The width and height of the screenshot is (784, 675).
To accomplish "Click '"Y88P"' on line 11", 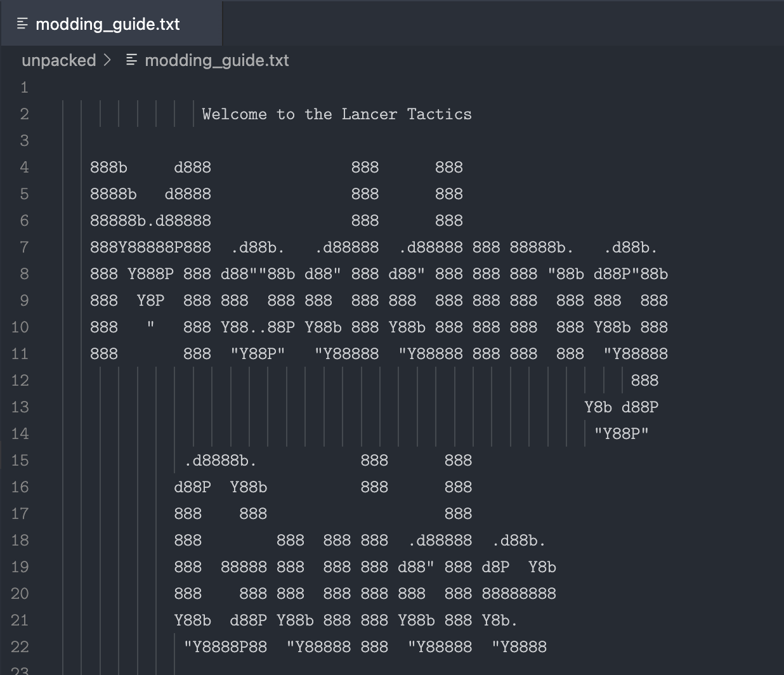I will [x=258, y=354].
